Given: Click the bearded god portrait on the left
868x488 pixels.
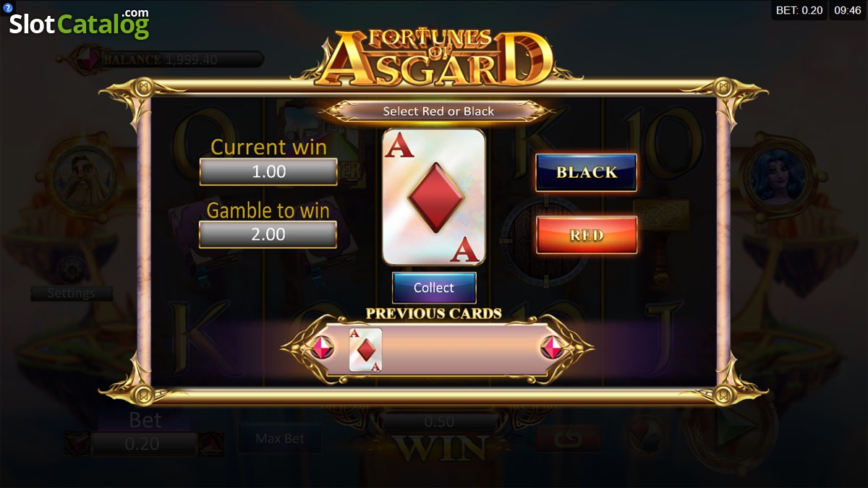Looking at the screenshot, I should pyautogui.click(x=75, y=176).
